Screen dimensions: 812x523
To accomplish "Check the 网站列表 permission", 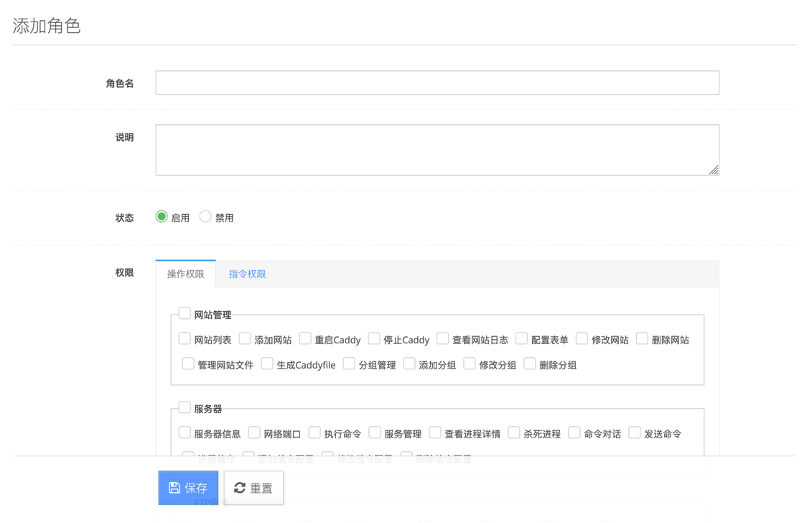I will pyautogui.click(x=185, y=338).
